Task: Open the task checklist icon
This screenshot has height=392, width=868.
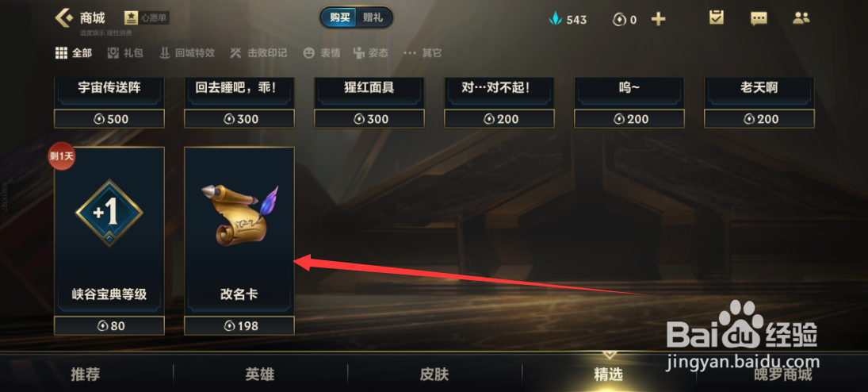Action: click(x=717, y=17)
